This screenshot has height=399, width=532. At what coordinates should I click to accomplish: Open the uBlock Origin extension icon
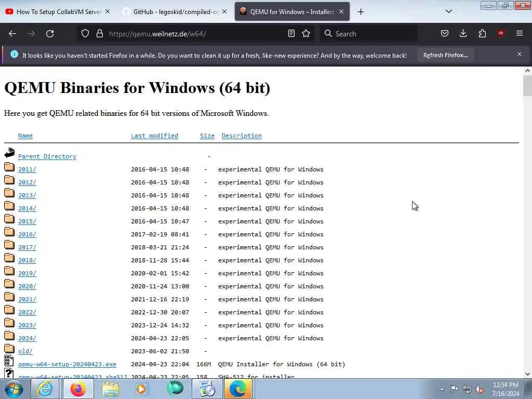501,33
